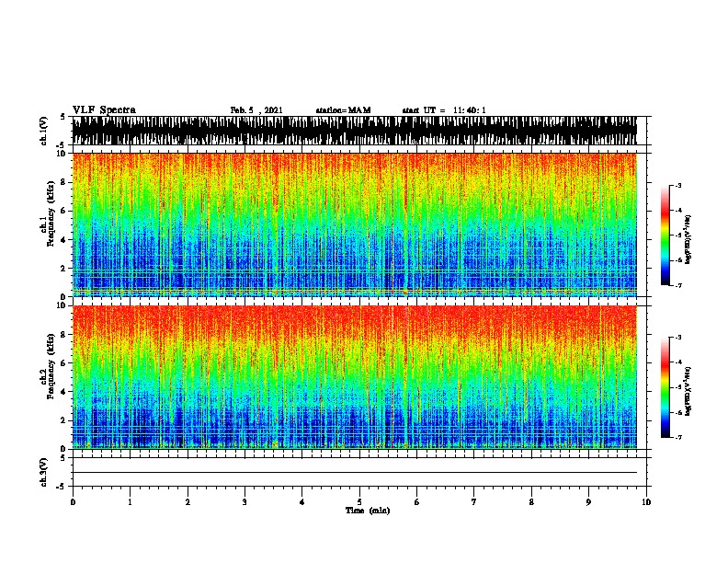Click the "-7" label on ch.2 color bar
Screen dimensions: 728x563
point(677,437)
